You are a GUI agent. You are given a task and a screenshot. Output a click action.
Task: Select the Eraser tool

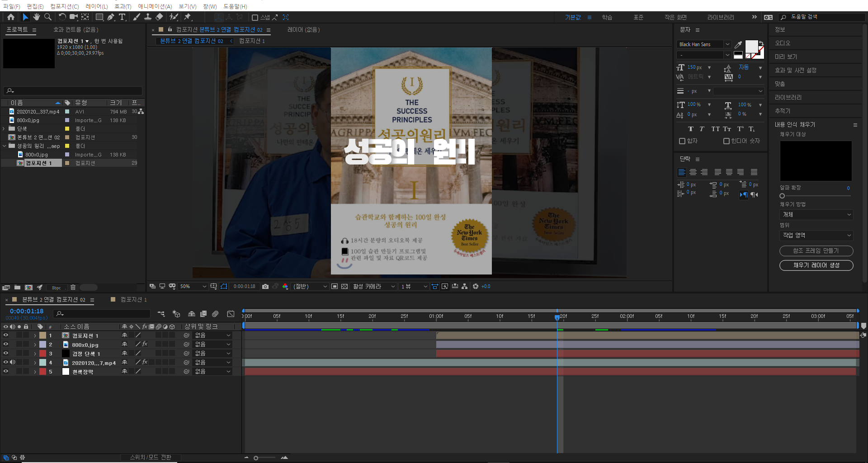click(x=159, y=17)
